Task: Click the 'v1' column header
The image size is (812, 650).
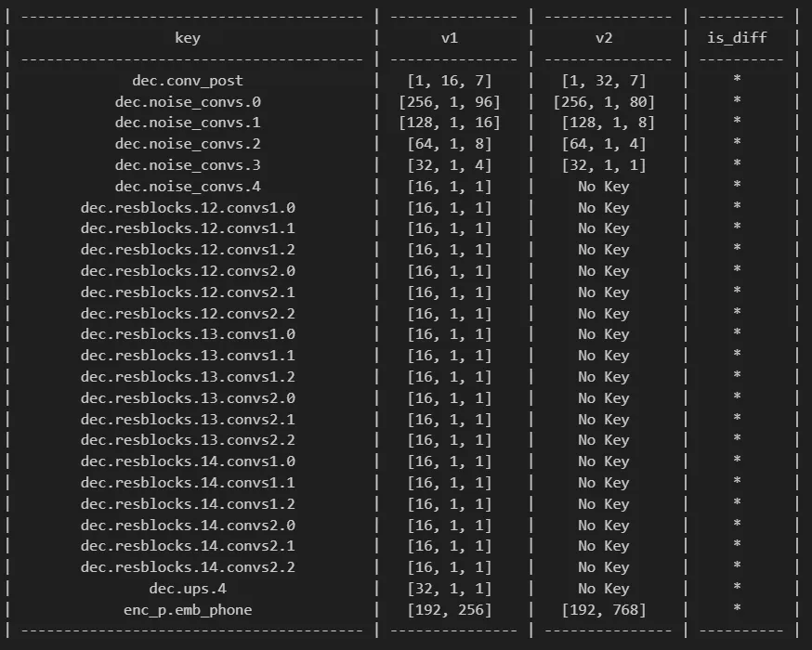Action: coord(450,38)
